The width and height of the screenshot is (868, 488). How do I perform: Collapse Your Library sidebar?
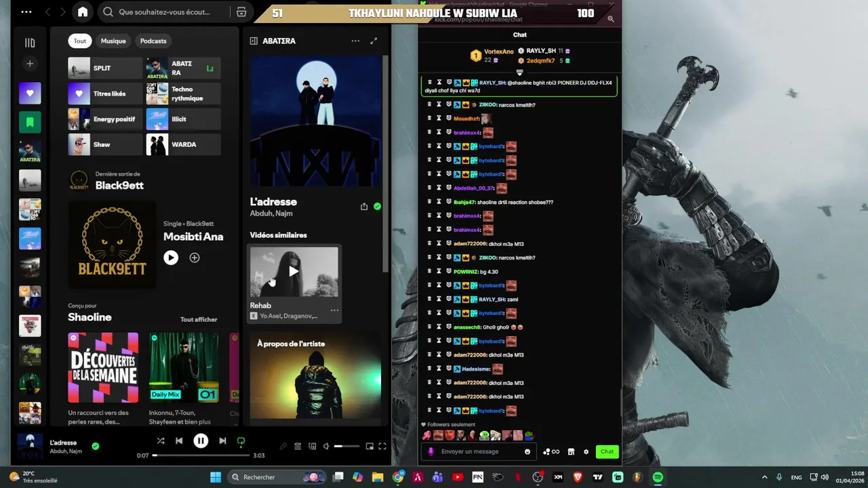pyautogui.click(x=30, y=43)
